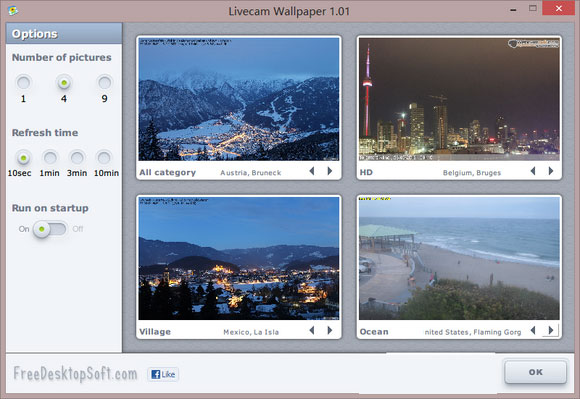Switch to next Village webcam
This screenshot has width=580, height=399.
pos(330,330)
